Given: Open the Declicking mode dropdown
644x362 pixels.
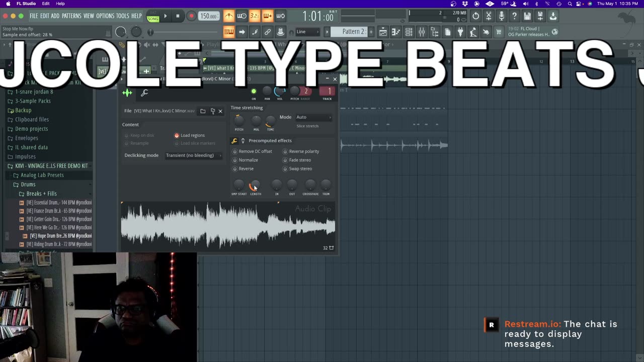Looking at the screenshot, I should 194,155.
